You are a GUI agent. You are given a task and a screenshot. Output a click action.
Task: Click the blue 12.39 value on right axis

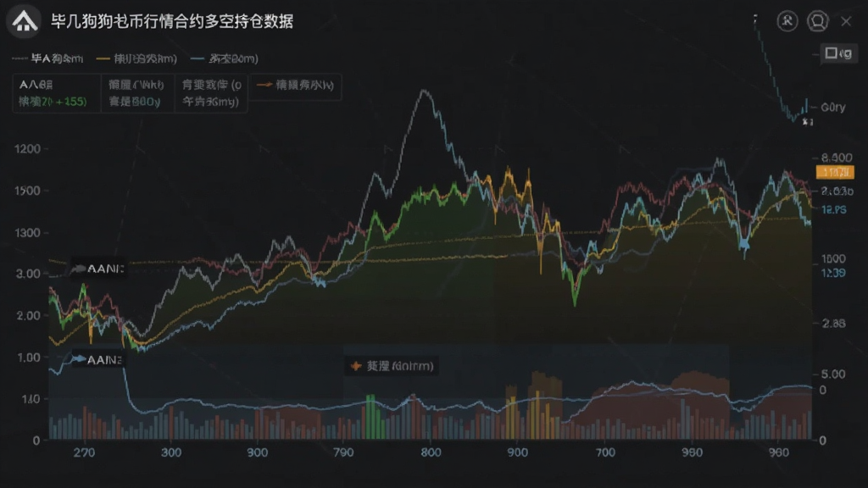pos(833,273)
